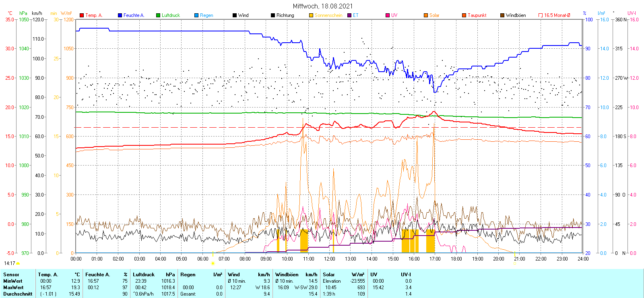This screenshot has width=644, height=298.
Task: Click the maximum temperature value 19.3
Action: pyautogui.click(x=75, y=288)
